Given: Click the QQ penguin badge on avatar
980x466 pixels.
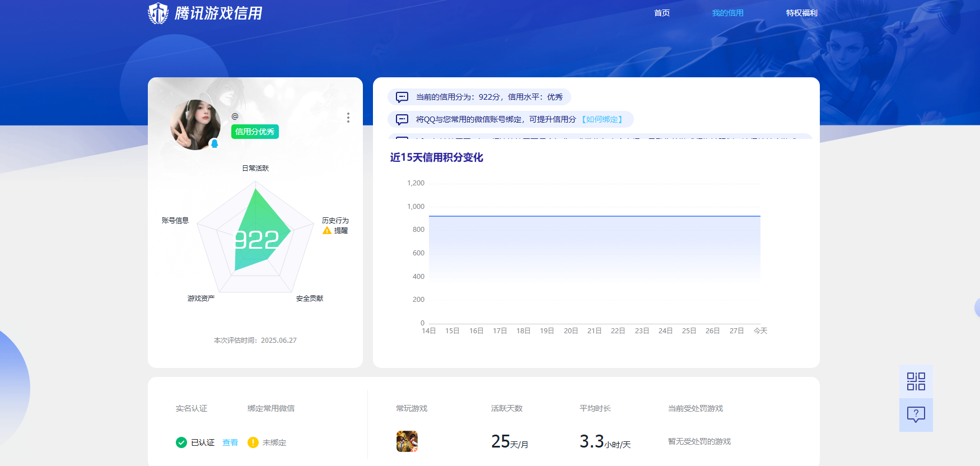Looking at the screenshot, I should coord(214,143).
